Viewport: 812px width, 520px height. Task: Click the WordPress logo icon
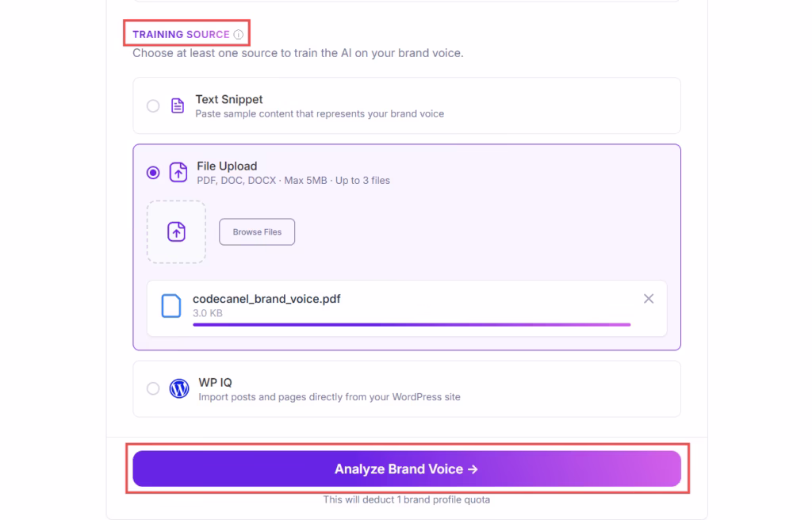click(179, 388)
